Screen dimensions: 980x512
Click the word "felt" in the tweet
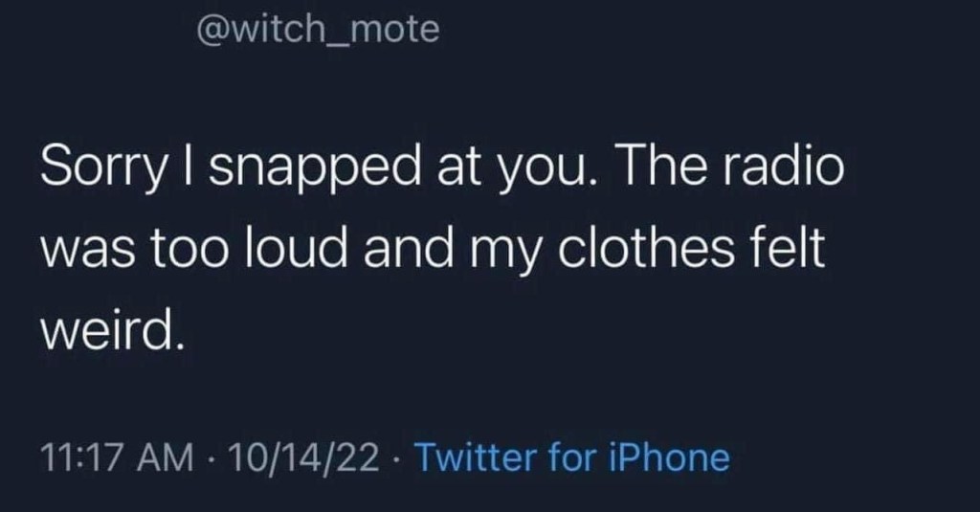[x=787, y=248]
